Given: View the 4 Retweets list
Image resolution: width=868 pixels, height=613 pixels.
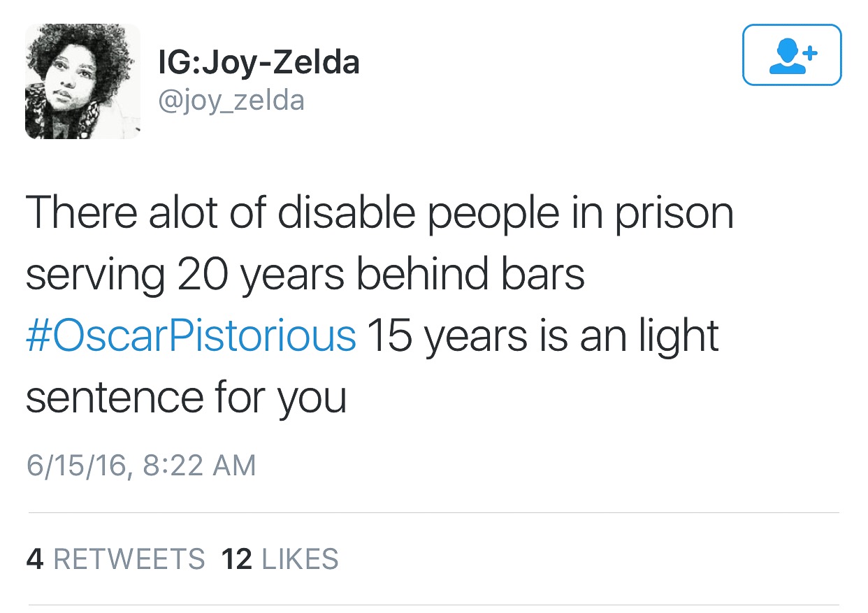Looking at the screenshot, I should click(x=116, y=559).
